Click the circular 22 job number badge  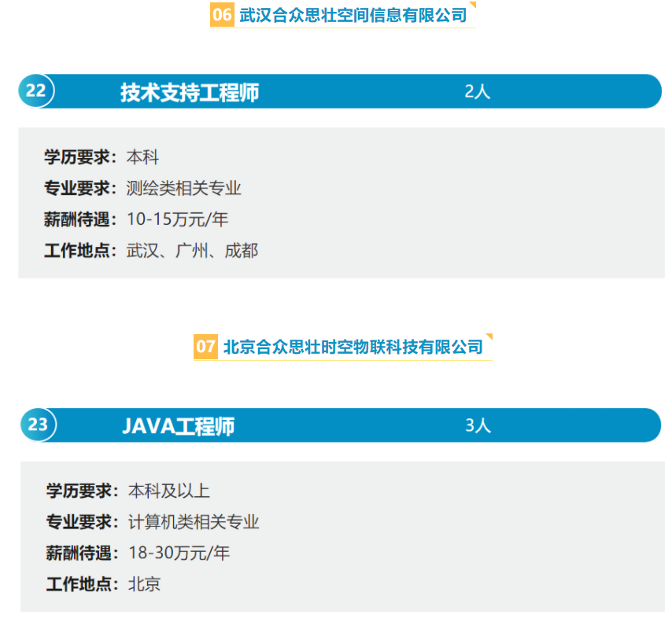pos(36,91)
